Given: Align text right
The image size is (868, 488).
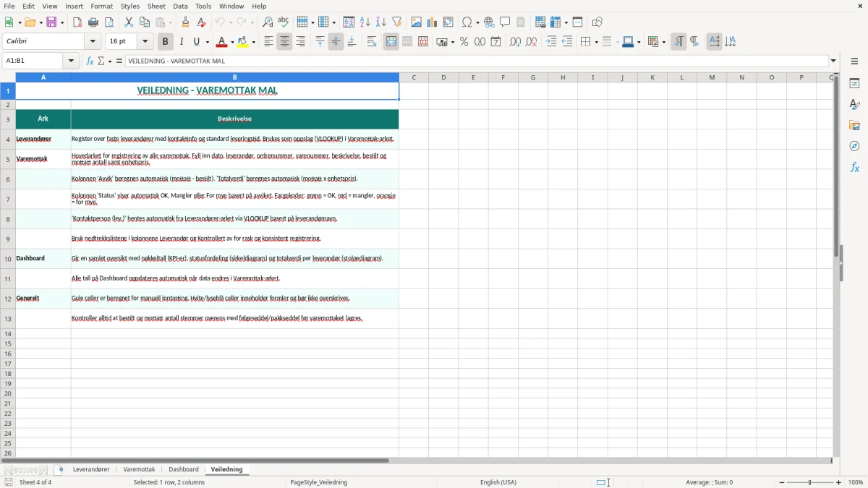Looking at the screenshot, I should [x=300, y=42].
